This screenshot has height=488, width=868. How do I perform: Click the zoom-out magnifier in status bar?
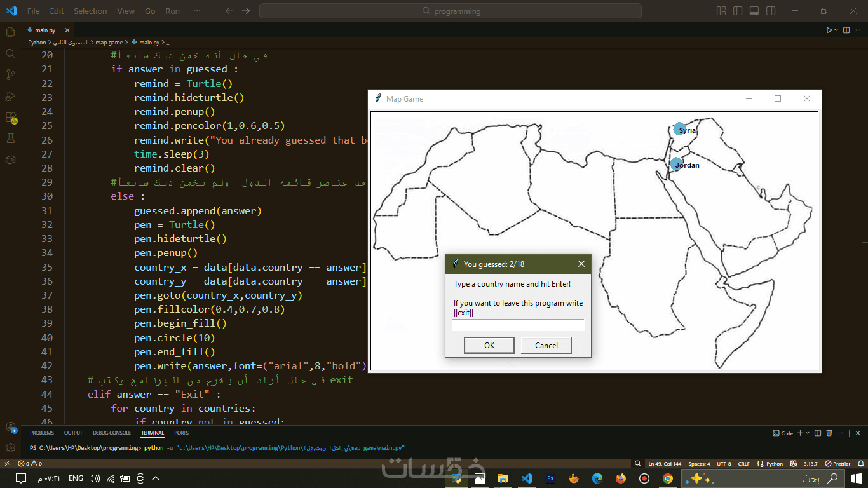click(637, 464)
